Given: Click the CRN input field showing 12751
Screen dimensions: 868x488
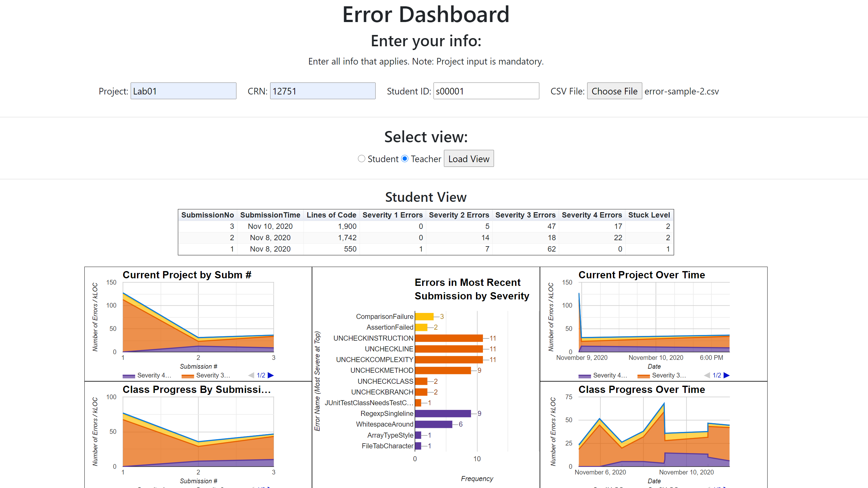Looking at the screenshot, I should click(322, 91).
